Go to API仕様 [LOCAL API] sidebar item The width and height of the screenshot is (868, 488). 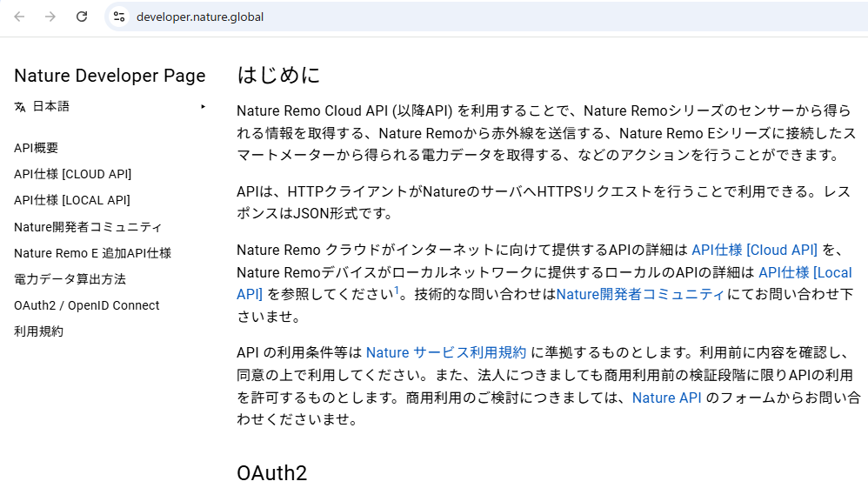(x=72, y=200)
